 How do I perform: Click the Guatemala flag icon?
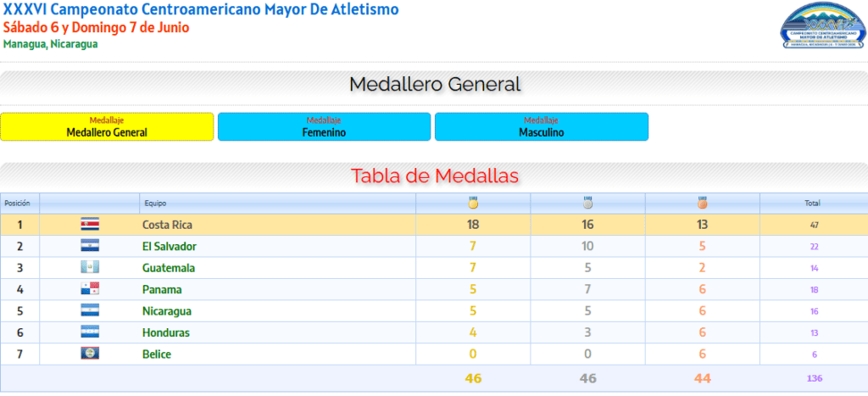[90, 267]
